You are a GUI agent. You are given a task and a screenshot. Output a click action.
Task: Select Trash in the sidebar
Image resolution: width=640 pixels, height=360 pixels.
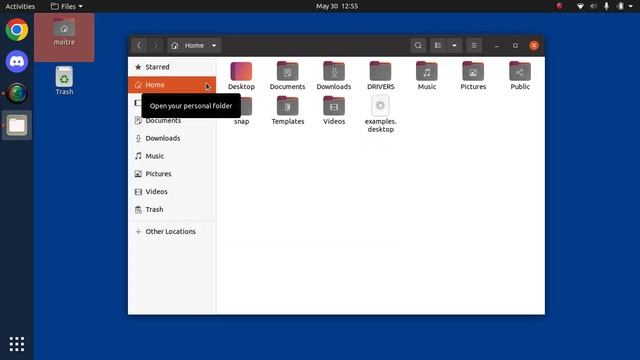pos(172,209)
